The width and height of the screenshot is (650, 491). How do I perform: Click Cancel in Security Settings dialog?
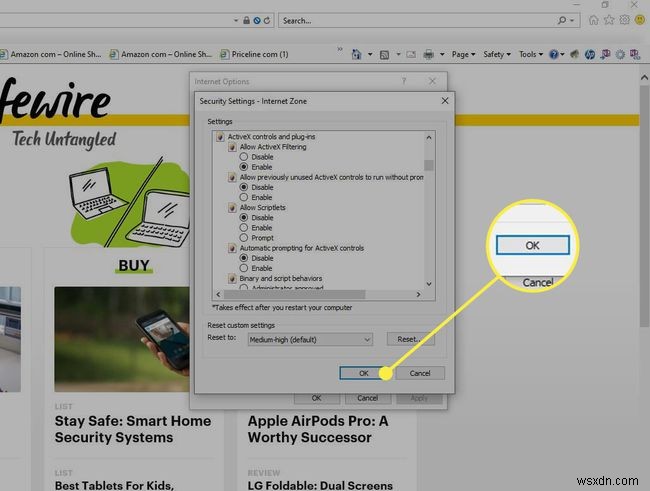tap(420, 373)
